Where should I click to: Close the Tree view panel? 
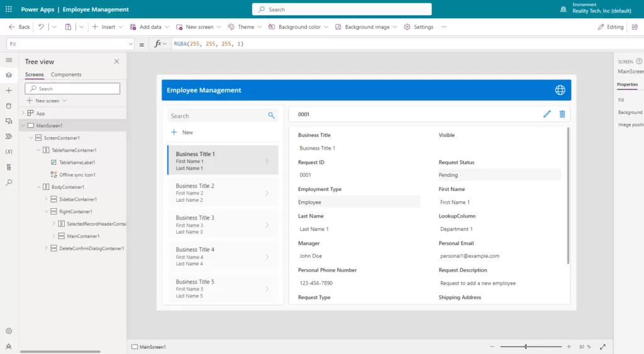pyautogui.click(x=116, y=62)
